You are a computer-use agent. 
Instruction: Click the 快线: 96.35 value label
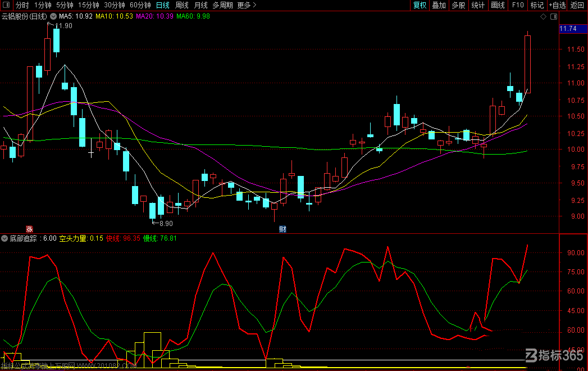(123, 238)
